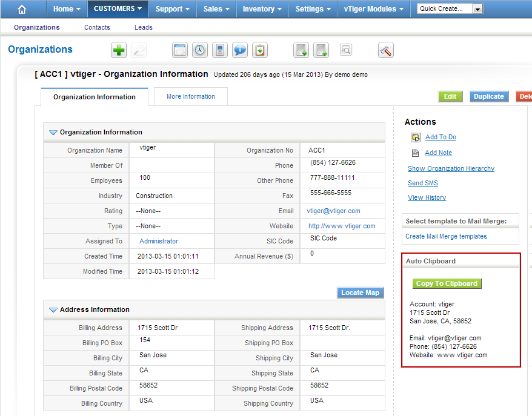Go to home via the house icon
Viewport: 532px width, 416px height.
tap(22, 9)
